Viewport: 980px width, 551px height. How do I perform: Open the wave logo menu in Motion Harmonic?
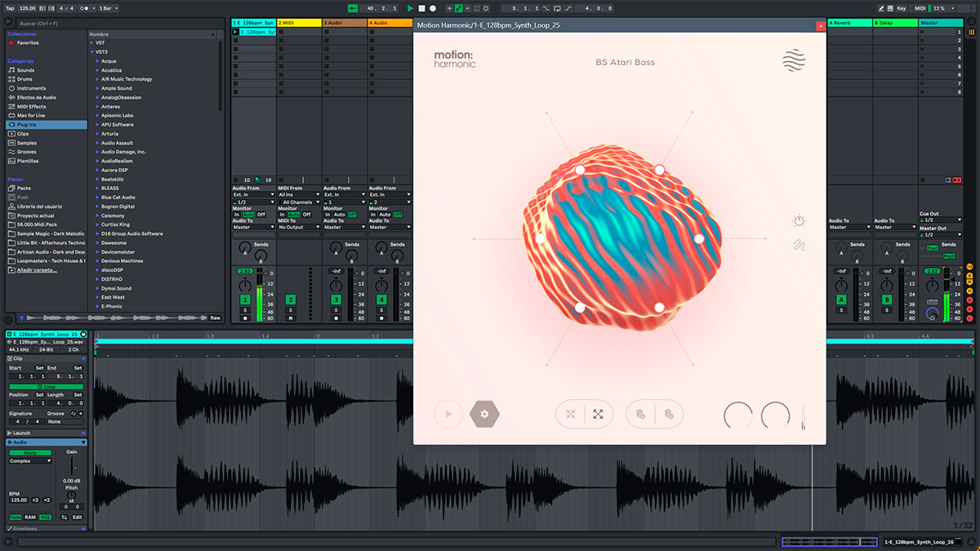(x=793, y=61)
